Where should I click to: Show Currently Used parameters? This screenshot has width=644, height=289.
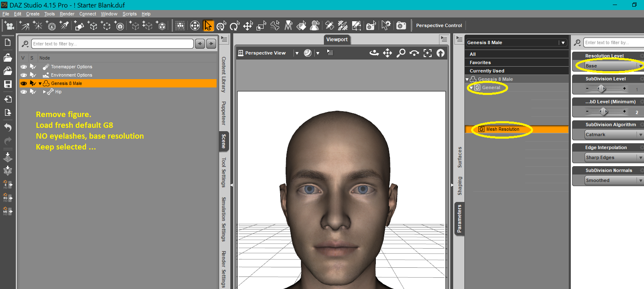point(517,71)
